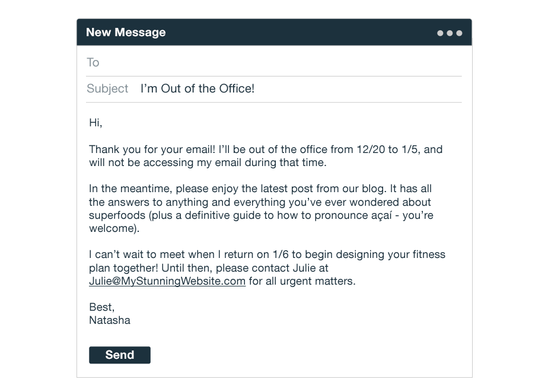Click the Subject label
Image resolution: width=548 pixels, height=392 pixels.
(107, 89)
